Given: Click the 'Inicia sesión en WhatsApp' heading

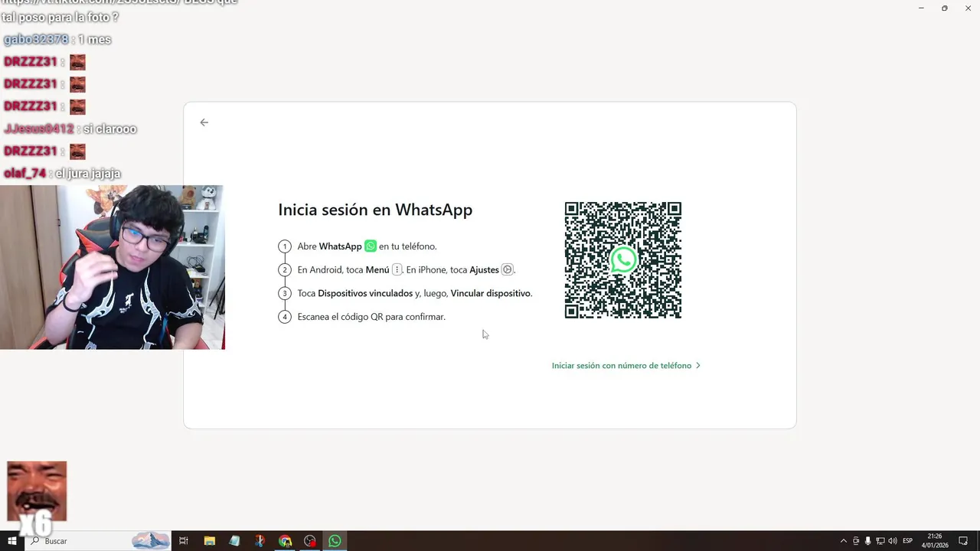Looking at the screenshot, I should click(375, 210).
